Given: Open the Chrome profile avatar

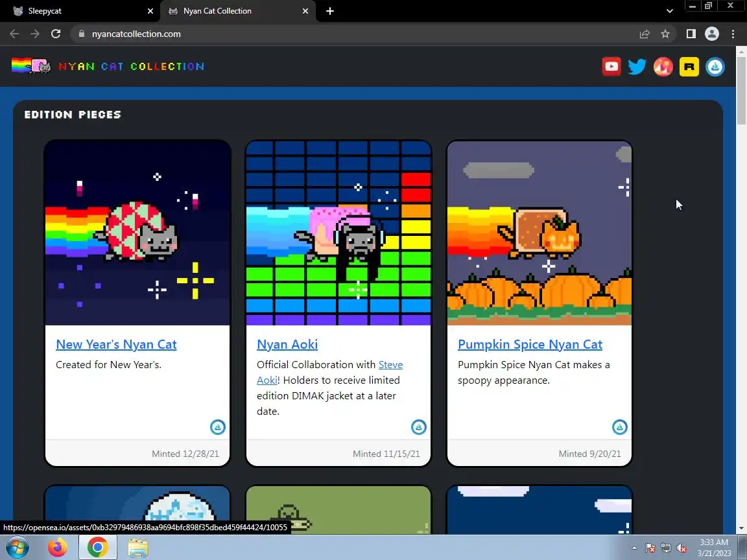Looking at the screenshot, I should [712, 34].
